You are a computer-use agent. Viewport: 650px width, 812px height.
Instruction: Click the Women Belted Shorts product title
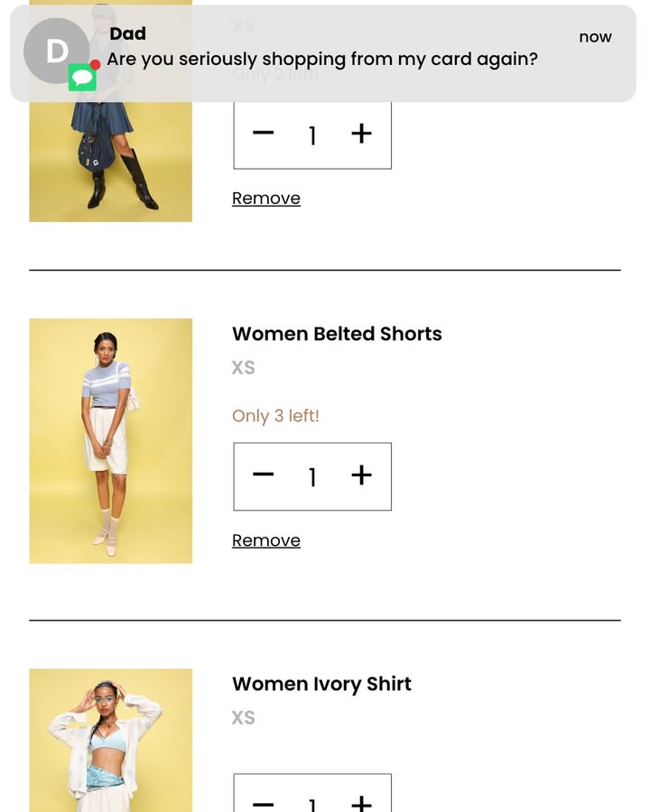pos(337,334)
